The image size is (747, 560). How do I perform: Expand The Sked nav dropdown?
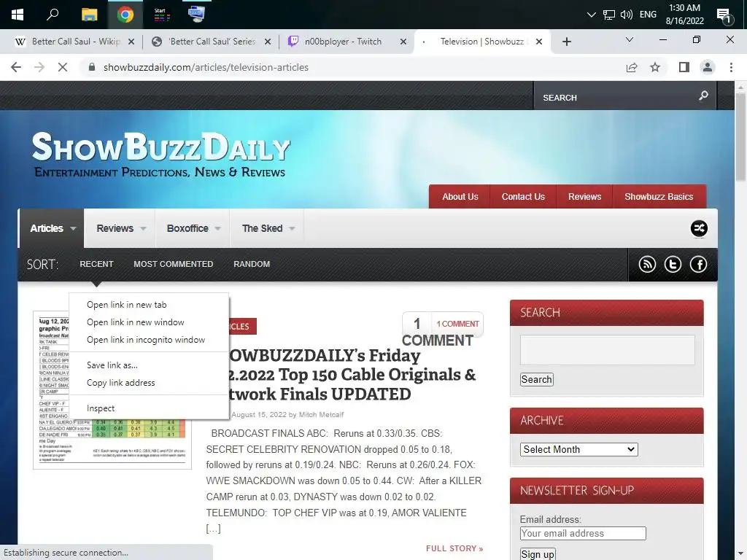tap(267, 228)
